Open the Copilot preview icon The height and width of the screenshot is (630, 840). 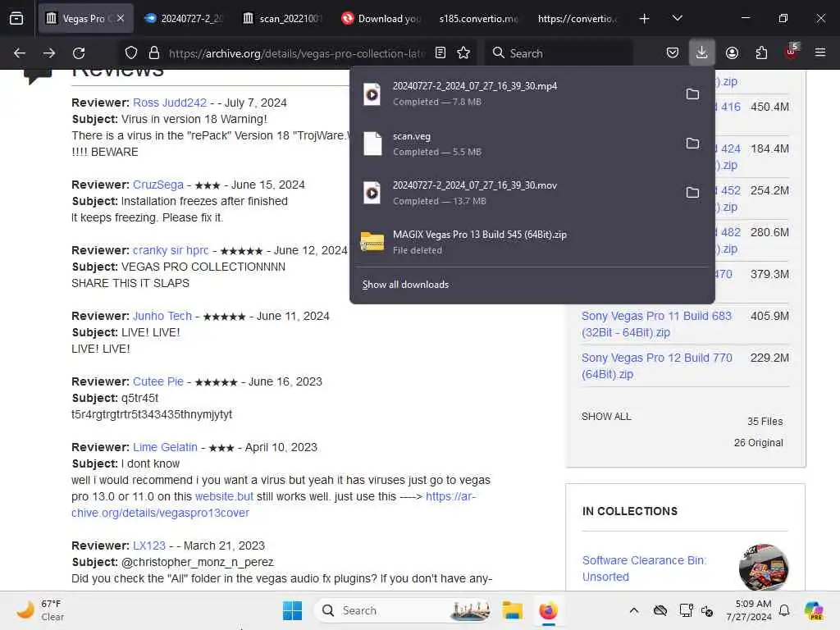(x=814, y=610)
